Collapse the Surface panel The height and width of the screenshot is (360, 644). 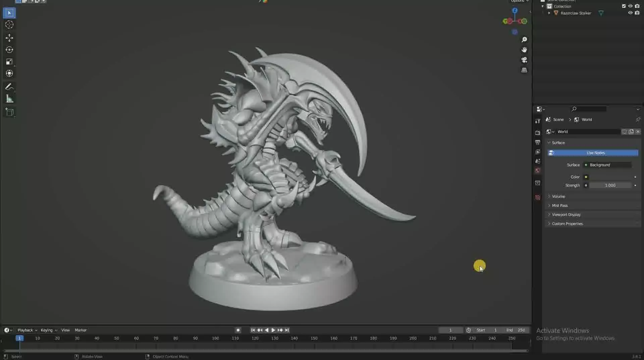coord(558,143)
